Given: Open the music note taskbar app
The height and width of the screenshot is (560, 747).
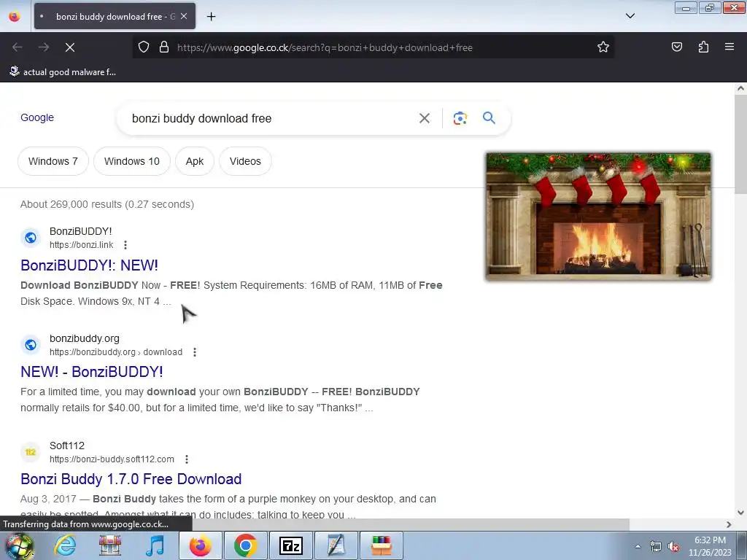Looking at the screenshot, I should (x=155, y=545).
